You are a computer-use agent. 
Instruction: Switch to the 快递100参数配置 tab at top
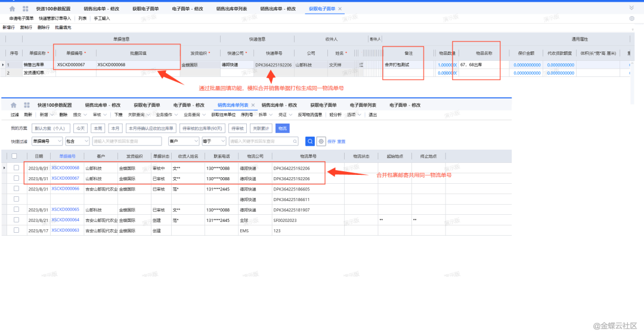(54, 9)
